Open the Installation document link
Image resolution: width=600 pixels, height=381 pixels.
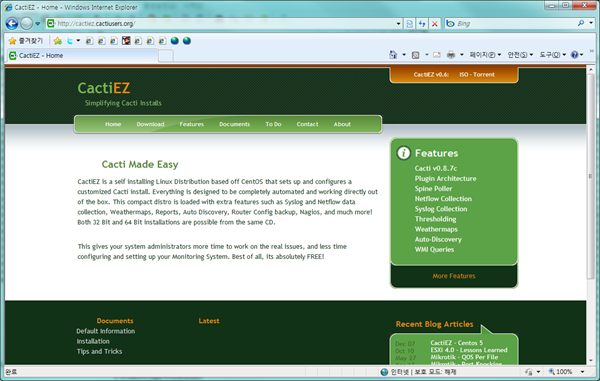coord(93,341)
